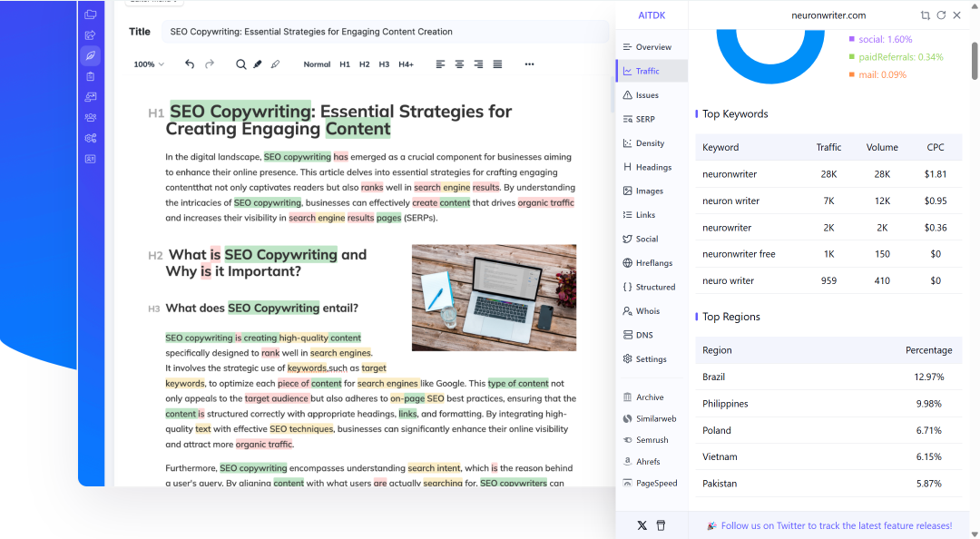
Task: Undo the last edit
Action: (x=190, y=64)
